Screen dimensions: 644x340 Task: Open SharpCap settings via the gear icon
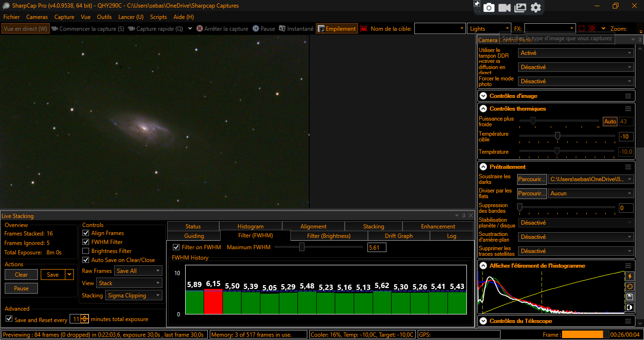coord(536,7)
